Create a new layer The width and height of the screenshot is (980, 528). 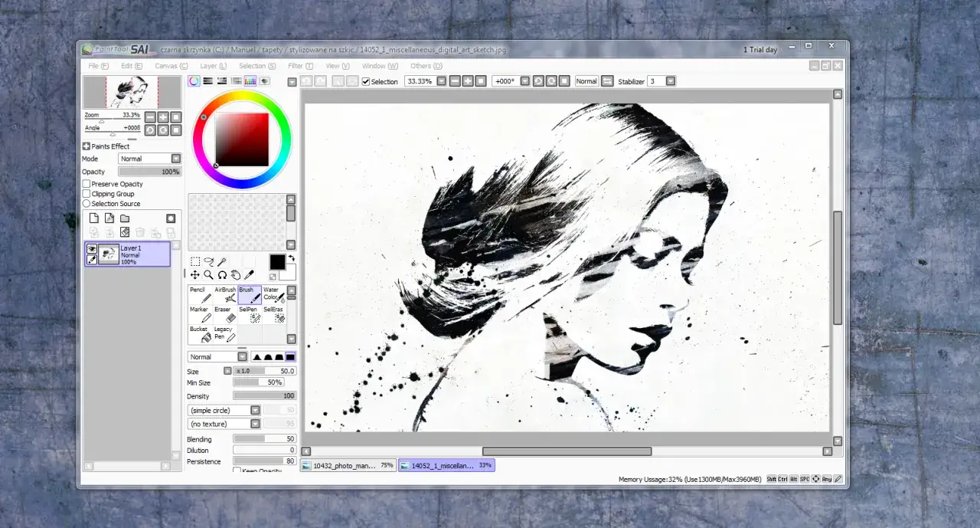[94, 218]
